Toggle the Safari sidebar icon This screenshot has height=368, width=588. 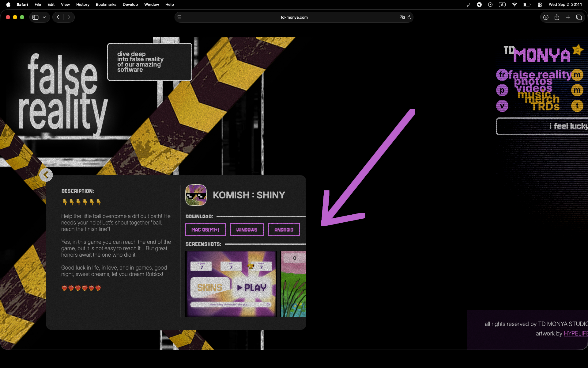pos(36,17)
